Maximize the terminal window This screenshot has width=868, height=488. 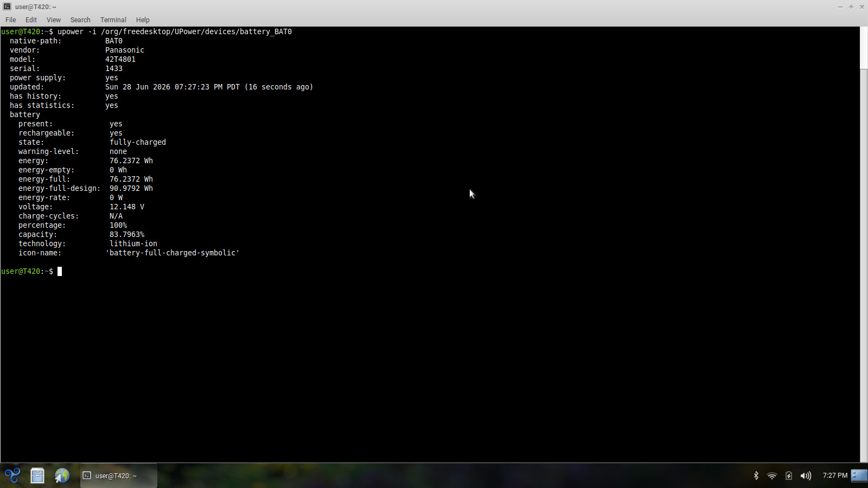851,7
